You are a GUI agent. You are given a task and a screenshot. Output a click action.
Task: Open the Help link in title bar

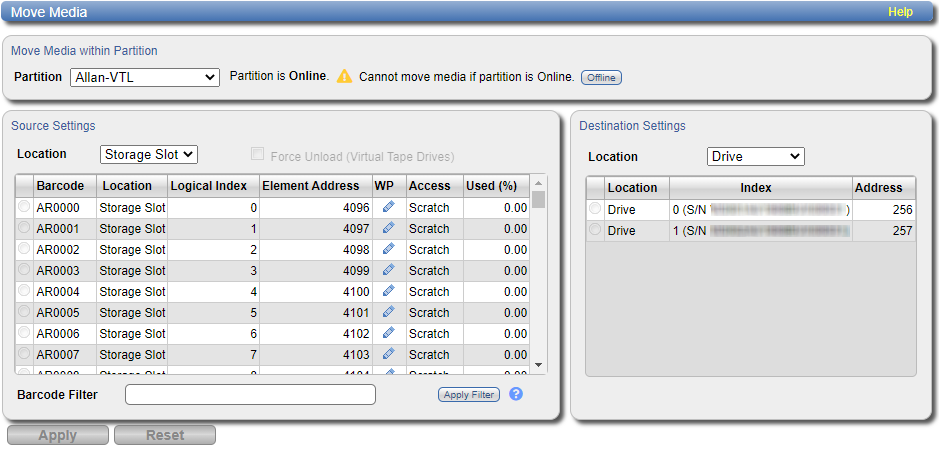click(900, 12)
